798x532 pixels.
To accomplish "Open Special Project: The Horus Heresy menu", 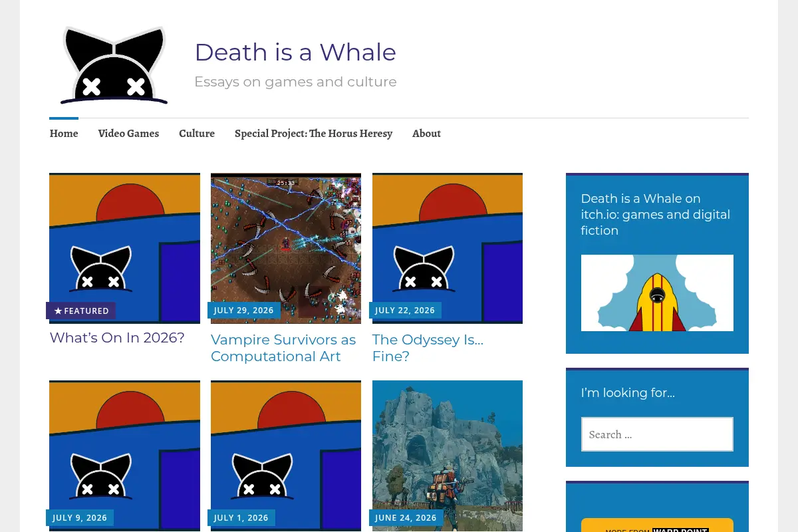I will [x=314, y=133].
